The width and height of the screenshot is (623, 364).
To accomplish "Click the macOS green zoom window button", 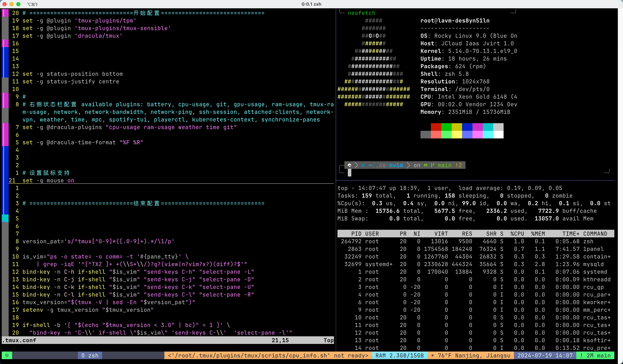I will click(x=18, y=4).
